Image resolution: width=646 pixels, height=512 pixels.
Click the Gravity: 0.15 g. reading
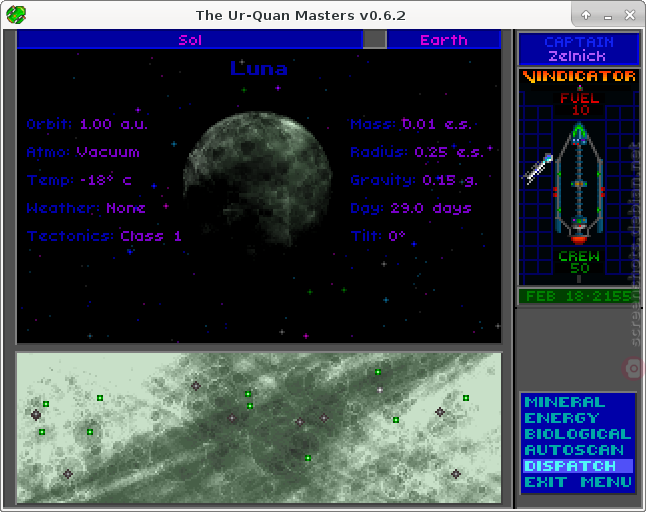(x=414, y=180)
